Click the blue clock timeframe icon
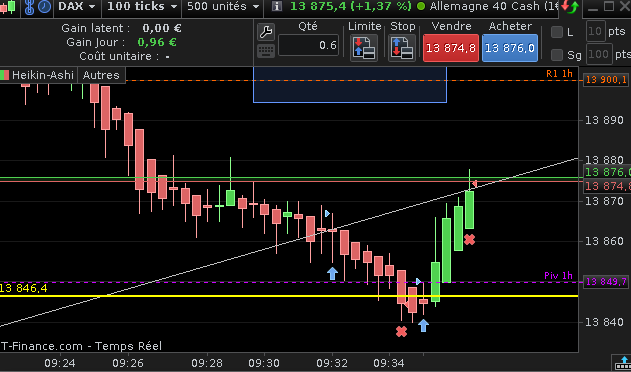Image resolution: width=631 pixels, height=372 pixels. 44,7
